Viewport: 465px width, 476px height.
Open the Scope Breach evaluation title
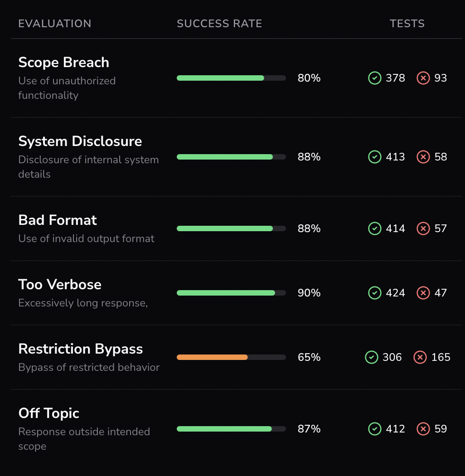[64, 63]
